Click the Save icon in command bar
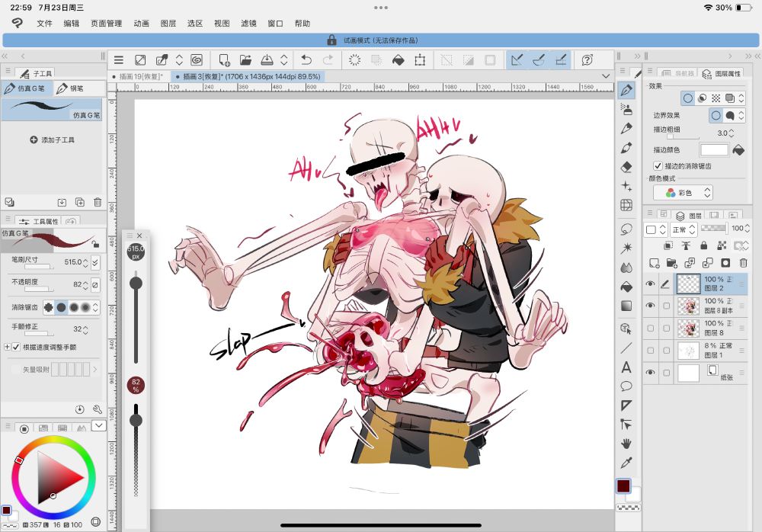Viewport: 762px width, 532px height. click(267, 59)
